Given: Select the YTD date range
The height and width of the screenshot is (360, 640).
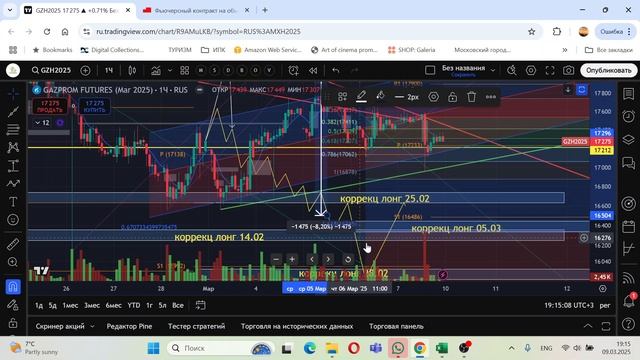Looking at the screenshot, I should coord(133,305).
